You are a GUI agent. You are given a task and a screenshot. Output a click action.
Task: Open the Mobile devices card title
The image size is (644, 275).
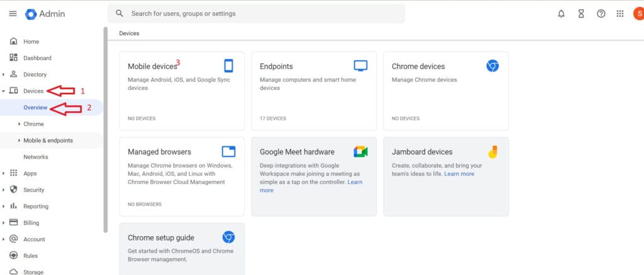pyautogui.click(x=152, y=67)
